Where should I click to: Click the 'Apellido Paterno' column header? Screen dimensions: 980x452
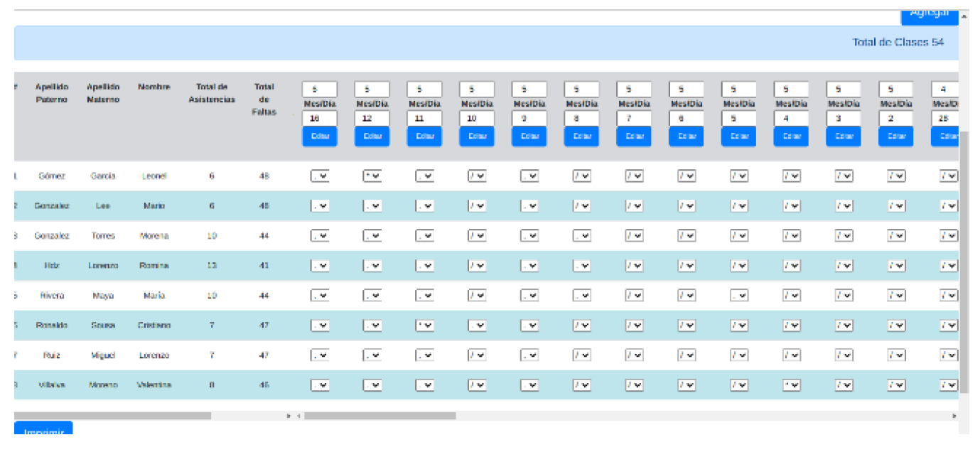click(52, 93)
